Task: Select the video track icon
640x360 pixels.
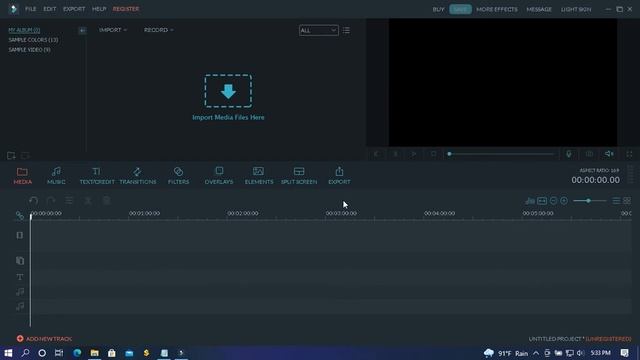Action: point(20,236)
